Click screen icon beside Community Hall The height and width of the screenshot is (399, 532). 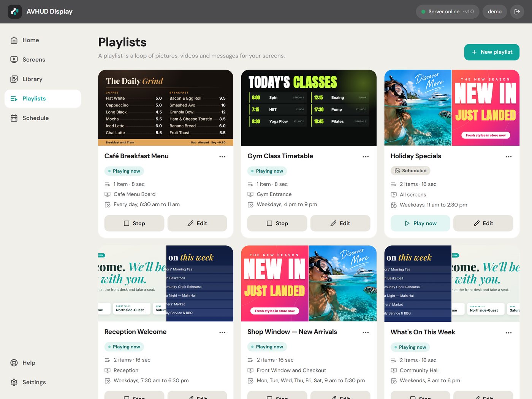tap(394, 370)
